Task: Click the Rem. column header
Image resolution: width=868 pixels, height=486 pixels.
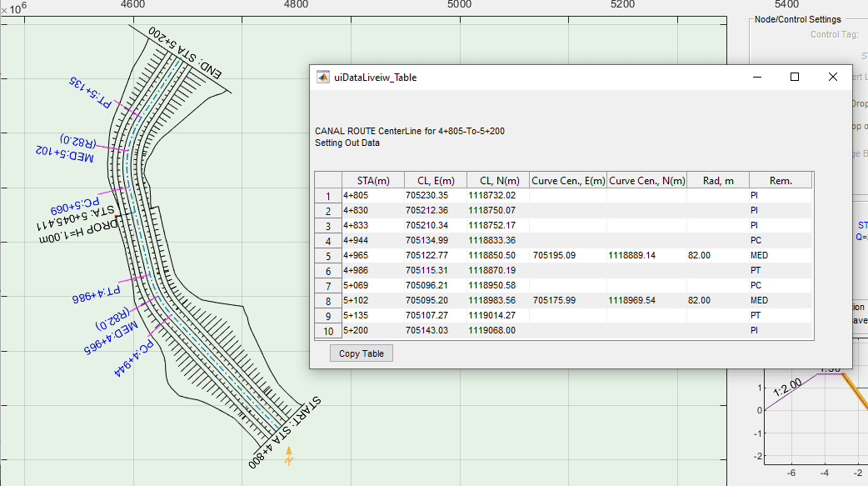Action: click(x=780, y=180)
